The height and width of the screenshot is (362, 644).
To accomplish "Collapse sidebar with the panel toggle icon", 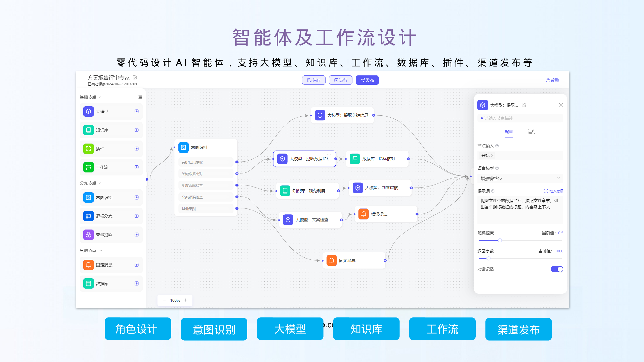I will tap(140, 97).
